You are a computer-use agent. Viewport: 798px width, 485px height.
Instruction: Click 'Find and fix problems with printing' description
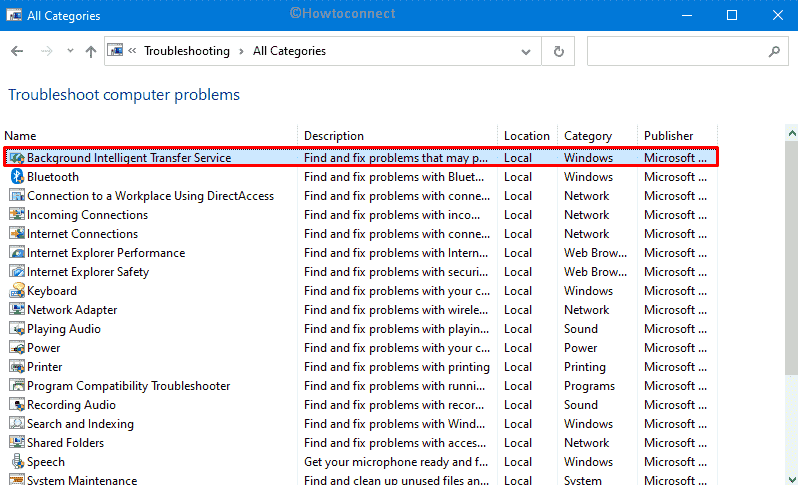(x=397, y=366)
